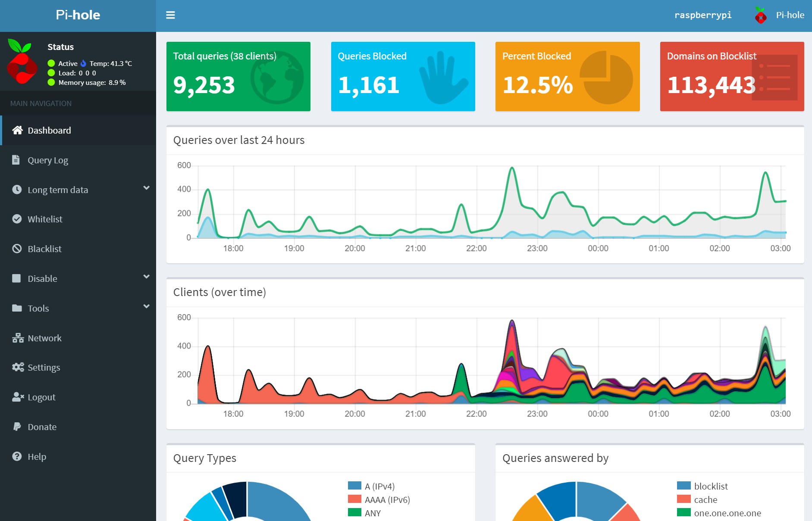Click the large Pi-hole logo in Status panel
Screen dimensions: 812x521
22,61
